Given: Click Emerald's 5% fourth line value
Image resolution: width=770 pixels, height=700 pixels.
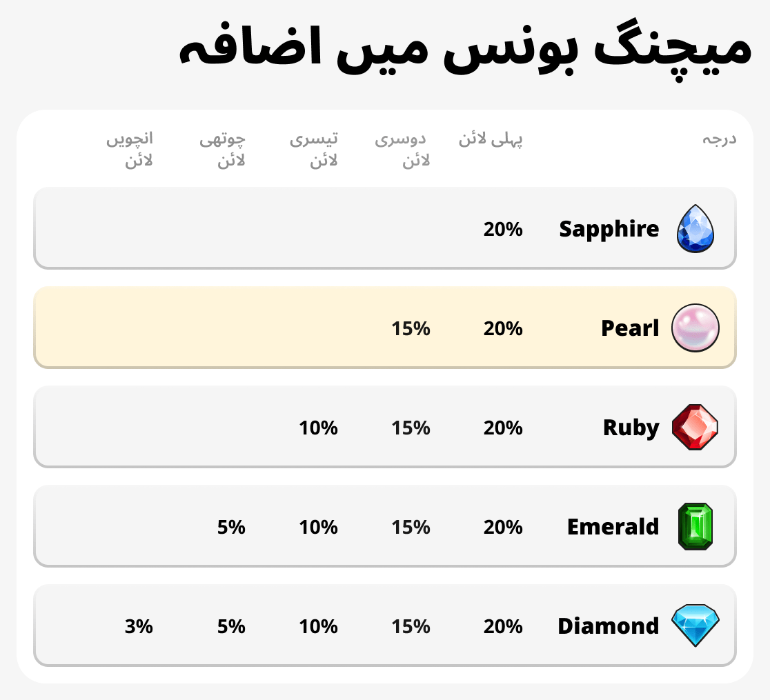Looking at the screenshot, I should tap(231, 527).
